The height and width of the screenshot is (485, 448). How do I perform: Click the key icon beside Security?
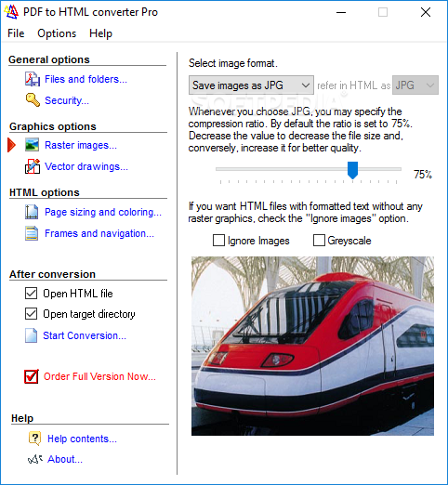pos(33,100)
